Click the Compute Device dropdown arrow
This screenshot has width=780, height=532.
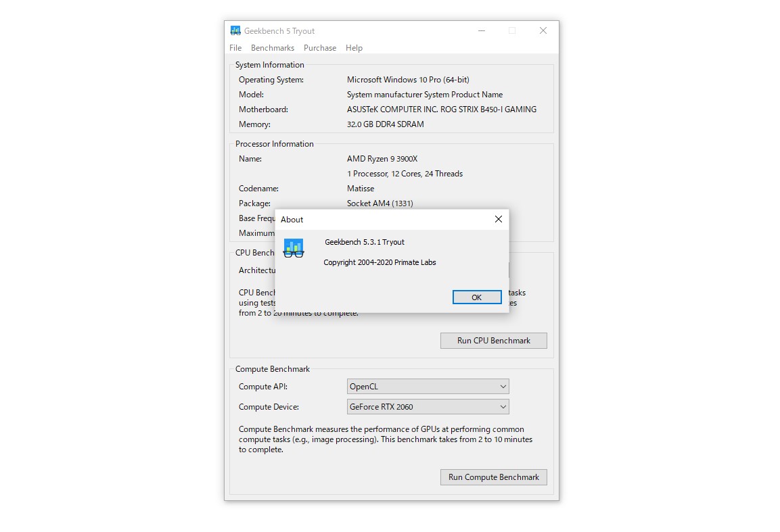[503, 406]
